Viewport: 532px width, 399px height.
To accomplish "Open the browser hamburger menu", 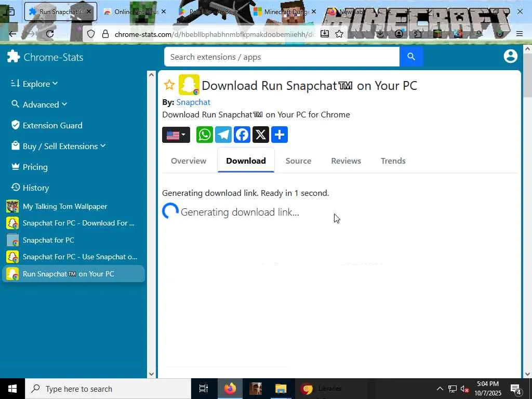I will pyautogui.click(x=520, y=34).
